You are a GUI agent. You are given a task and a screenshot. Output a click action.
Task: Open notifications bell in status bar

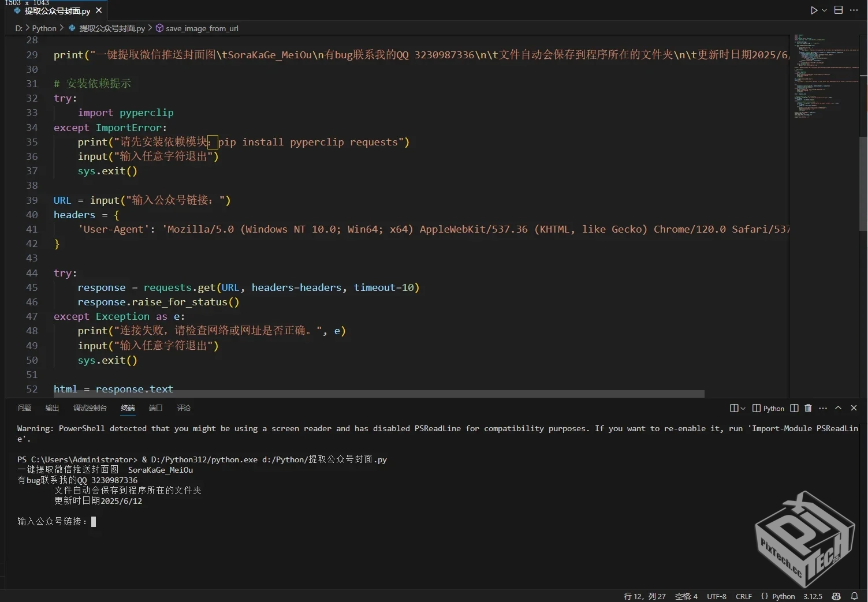click(x=854, y=596)
